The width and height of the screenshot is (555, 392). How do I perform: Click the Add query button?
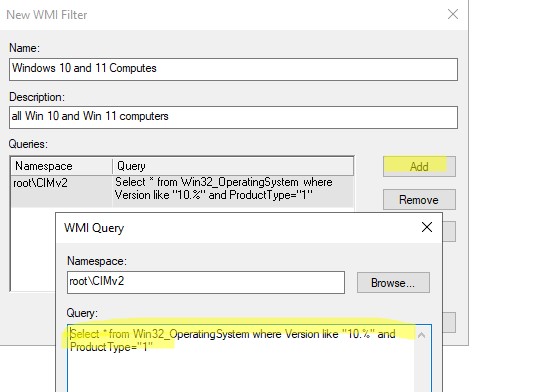[419, 166]
